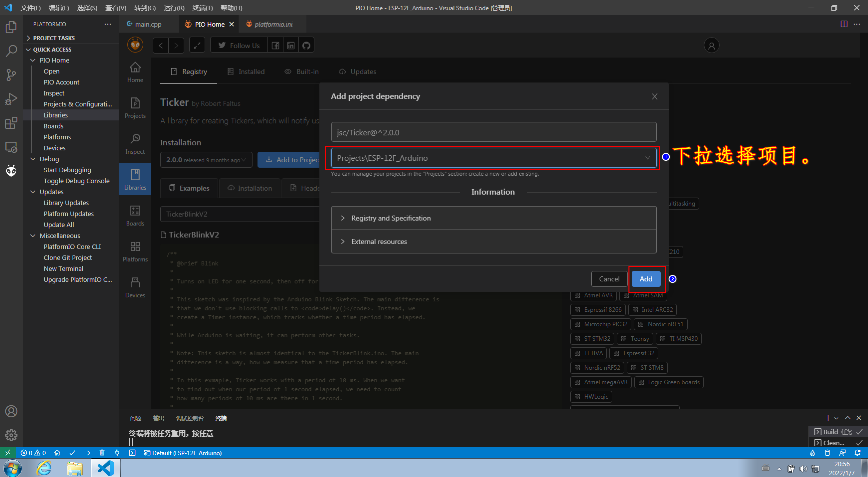Open PIO Home Boards section icon
Image resolution: width=868 pixels, height=477 pixels.
point(135,215)
